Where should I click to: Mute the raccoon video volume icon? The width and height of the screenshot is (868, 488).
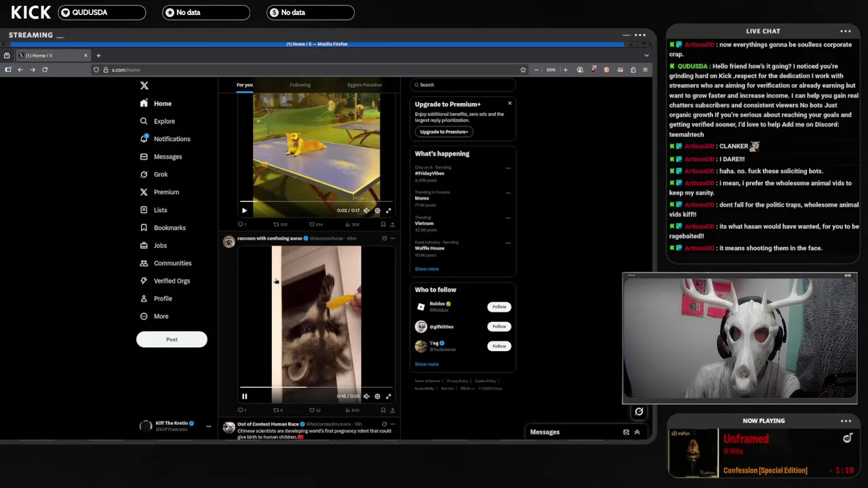click(367, 396)
